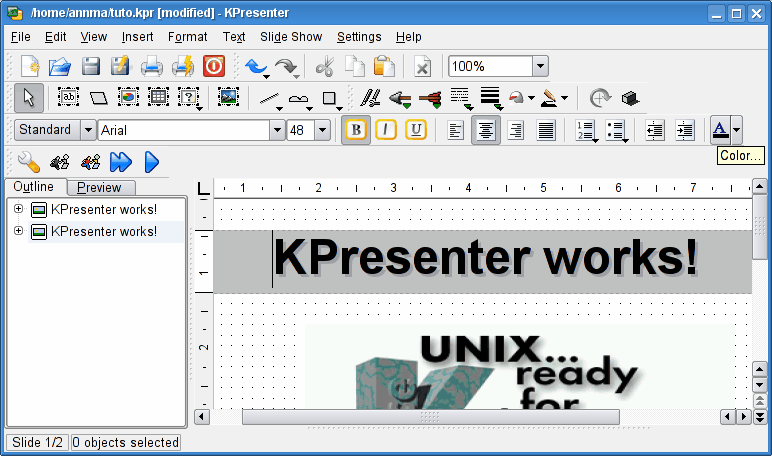Click the Save document floppy disk icon
This screenshot has width=772, height=456.
[x=91, y=67]
